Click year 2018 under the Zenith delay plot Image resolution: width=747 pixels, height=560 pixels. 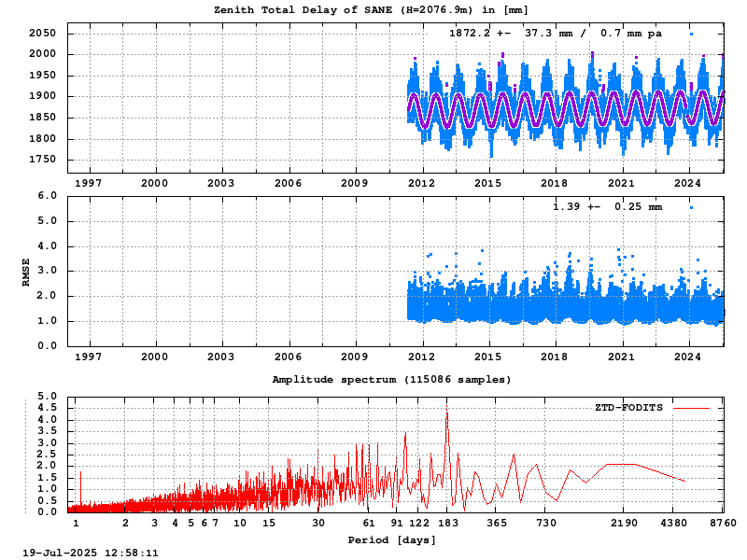click(554, 183)
